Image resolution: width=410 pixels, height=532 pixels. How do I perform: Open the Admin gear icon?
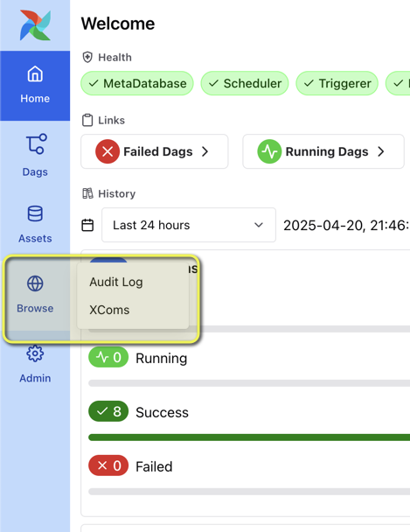35,353
